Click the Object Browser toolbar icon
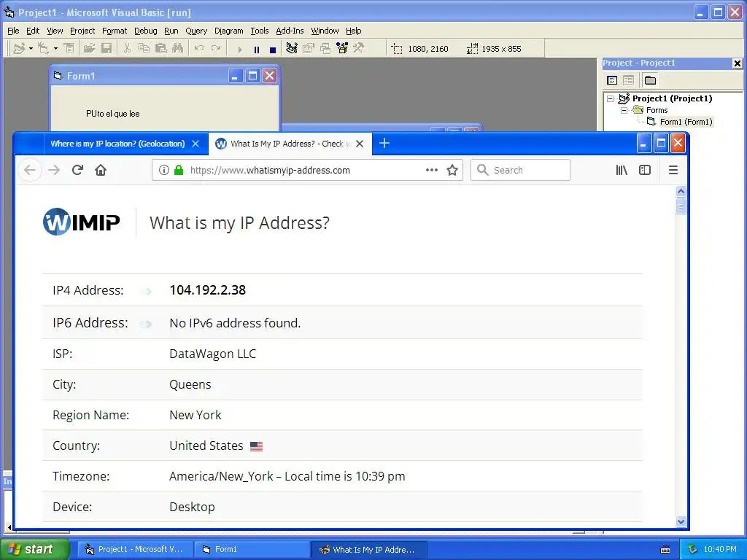The height and width of the screenshot is (560, 747). 342,48
